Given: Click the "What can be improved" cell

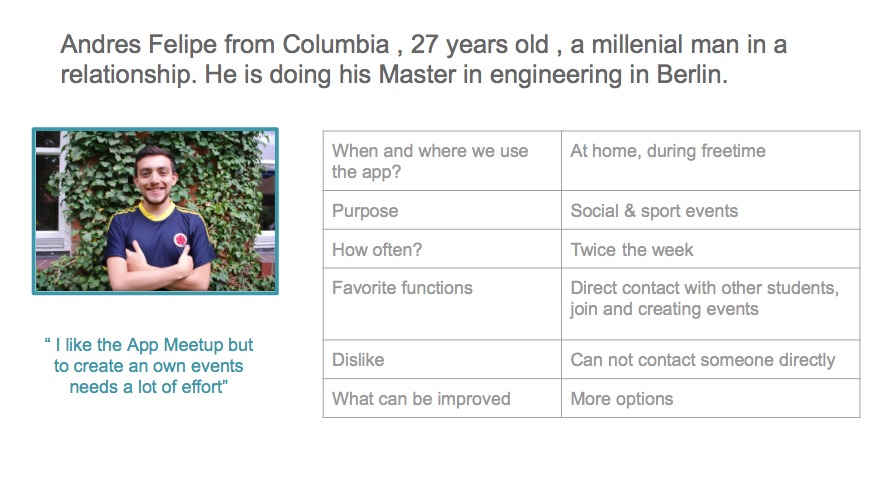Looking at the screenshot, I should 441,399.
